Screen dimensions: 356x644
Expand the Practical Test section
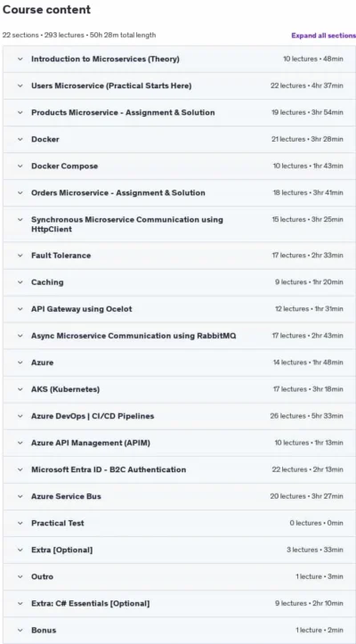(179, 523)
